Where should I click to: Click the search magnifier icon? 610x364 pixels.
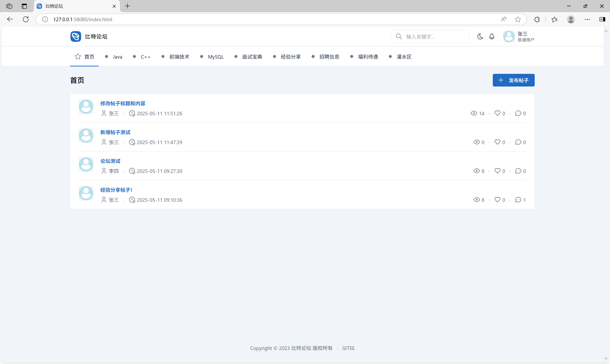(399, 36)
